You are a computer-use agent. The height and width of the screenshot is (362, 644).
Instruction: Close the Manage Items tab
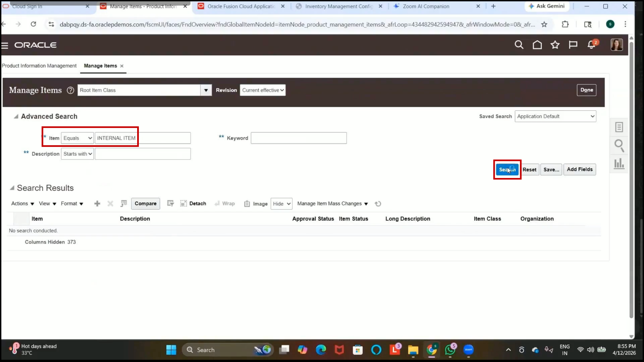point(122,66)
